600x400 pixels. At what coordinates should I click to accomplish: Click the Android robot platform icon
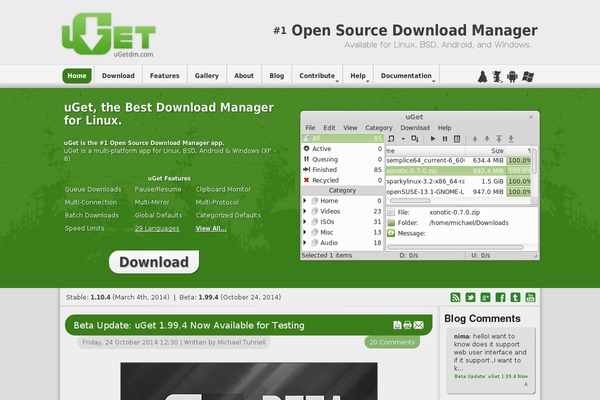[x=512, y=77]
